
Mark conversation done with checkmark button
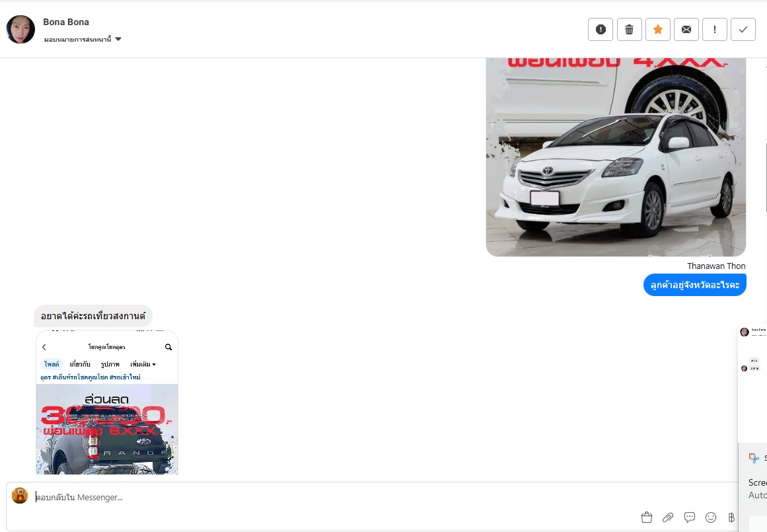tap(743, 29)
